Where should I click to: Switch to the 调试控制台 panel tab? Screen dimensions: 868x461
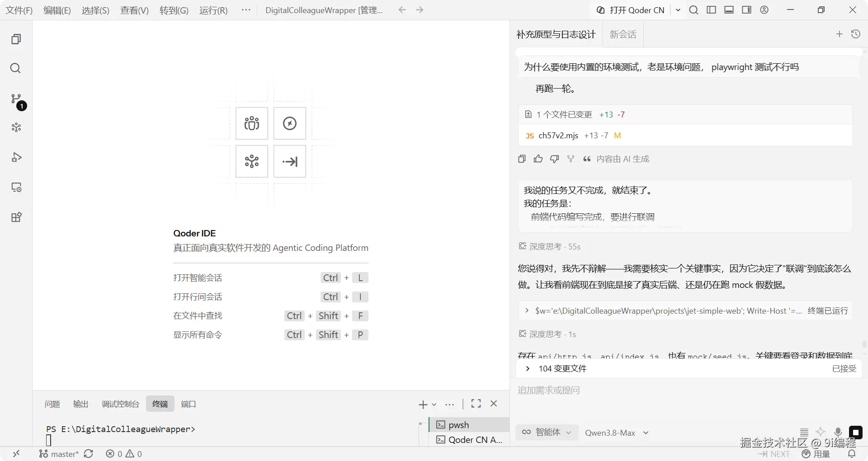[x=121, y=404]
